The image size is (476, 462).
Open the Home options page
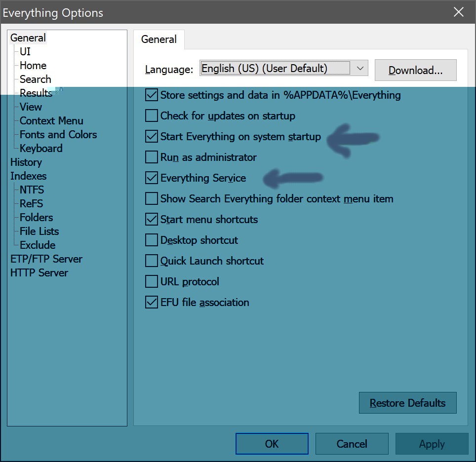pyautogui.click(x=33, y=65)
